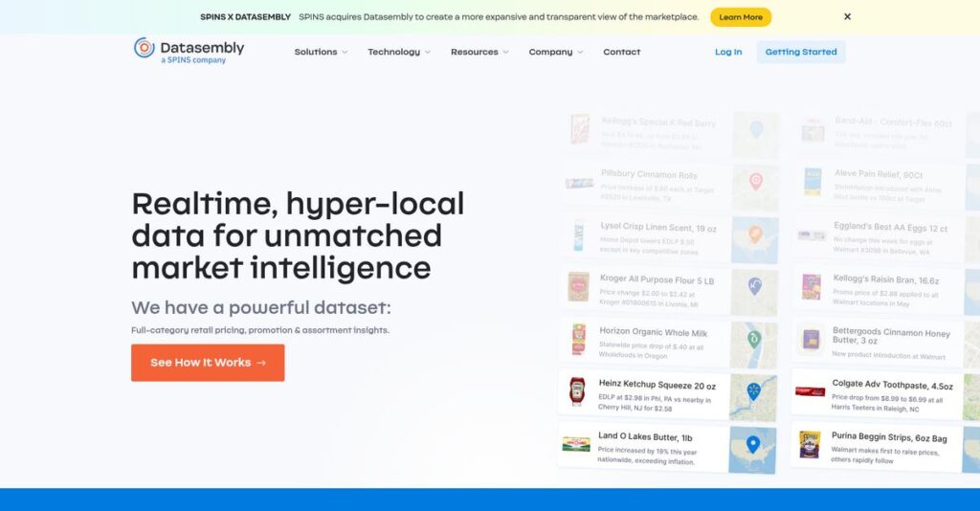Click 'Bettergoods Cinnamon Honey Butter, 3 oz' title

click(x=891, y=336)
